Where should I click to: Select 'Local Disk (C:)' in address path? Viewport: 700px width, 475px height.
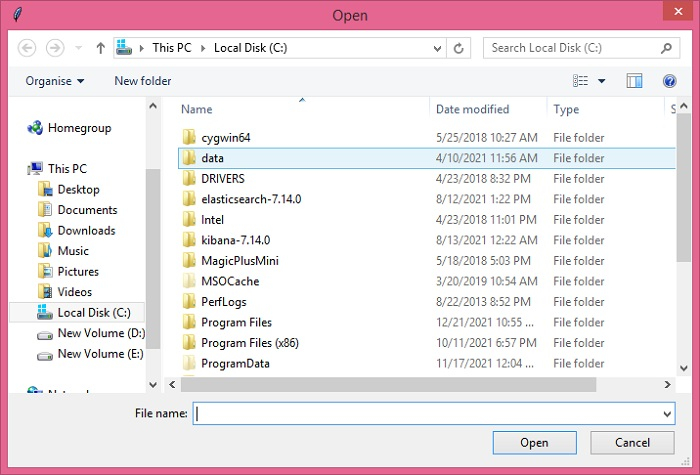pos(250,48)
